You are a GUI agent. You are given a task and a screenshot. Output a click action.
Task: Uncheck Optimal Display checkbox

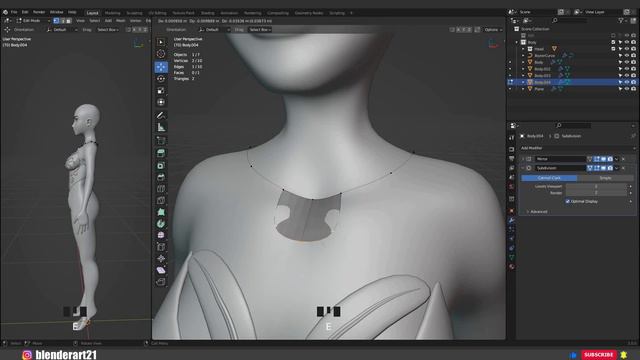click(x=568, y=201)
